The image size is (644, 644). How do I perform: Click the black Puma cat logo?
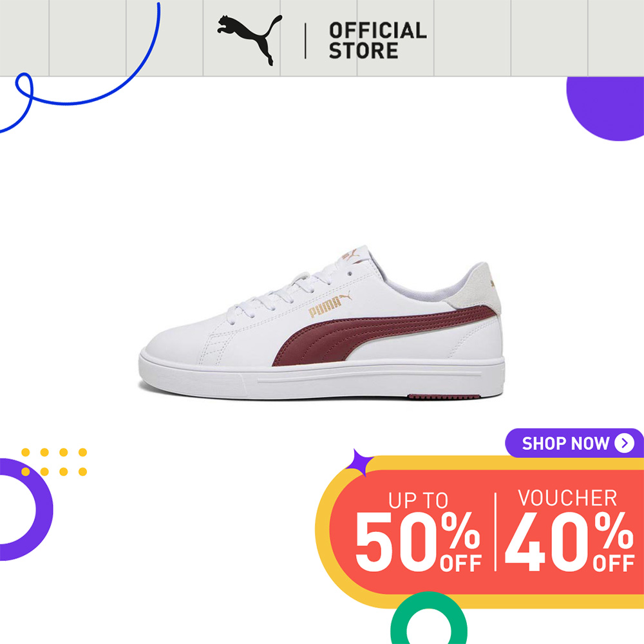pos(250,40)
